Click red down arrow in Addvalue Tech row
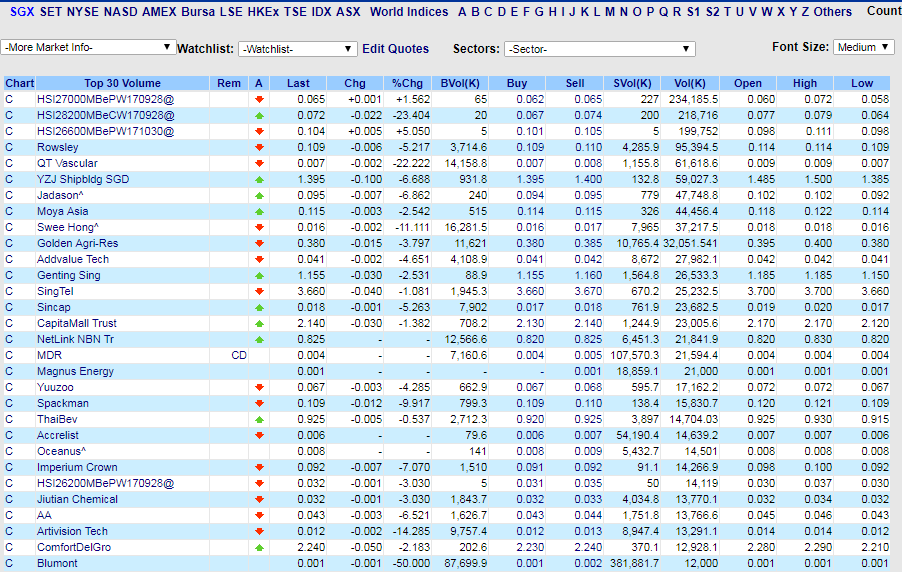This screenshot has width=902, height=572. 259,260
